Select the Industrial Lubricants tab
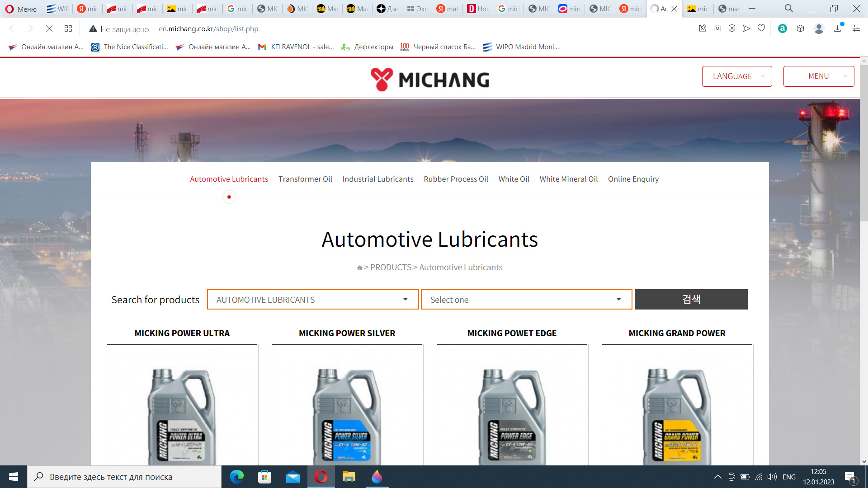 378,179
